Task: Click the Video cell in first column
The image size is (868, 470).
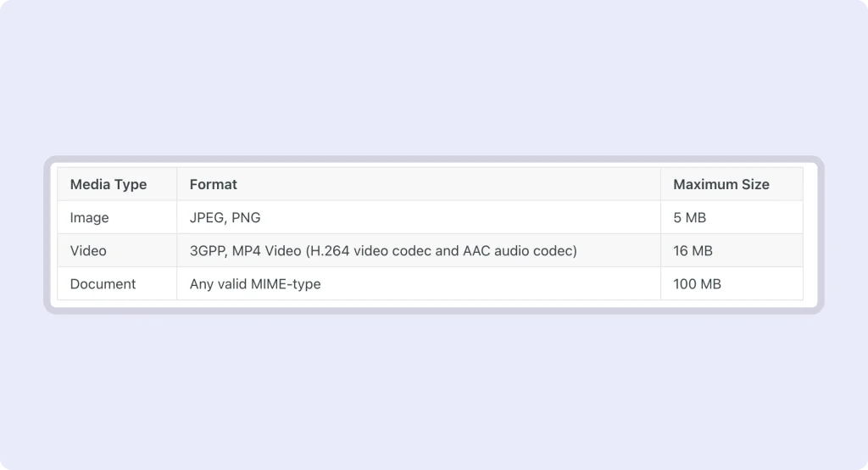Action: point(88,250)
